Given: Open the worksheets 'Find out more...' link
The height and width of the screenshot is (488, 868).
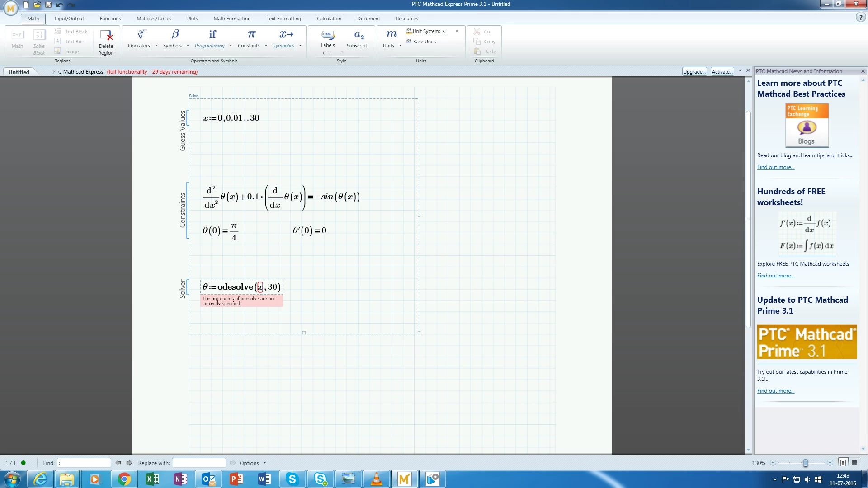Looking at the screenshot, I should coord(775,276).
